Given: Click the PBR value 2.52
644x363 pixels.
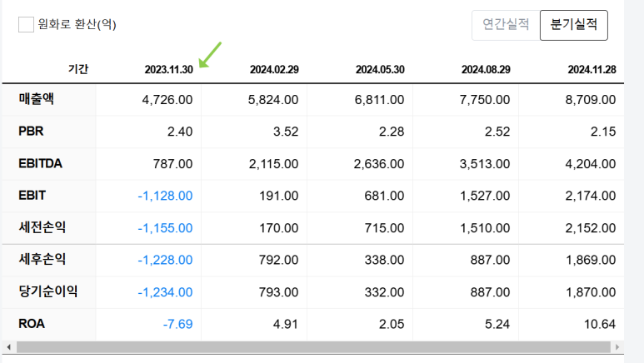Looking at the screenshot, I should click(497, 132).
